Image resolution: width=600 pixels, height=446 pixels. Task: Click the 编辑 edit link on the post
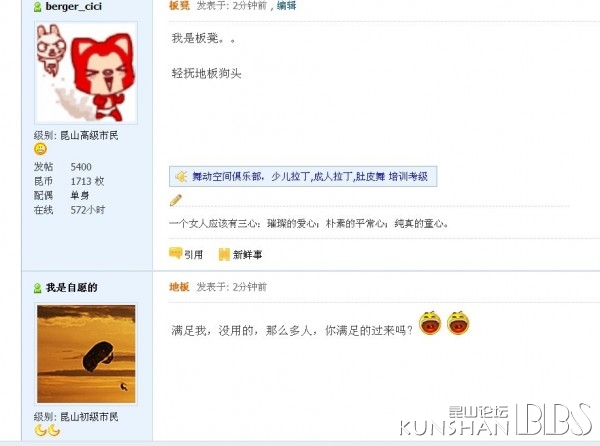(286, 5)
